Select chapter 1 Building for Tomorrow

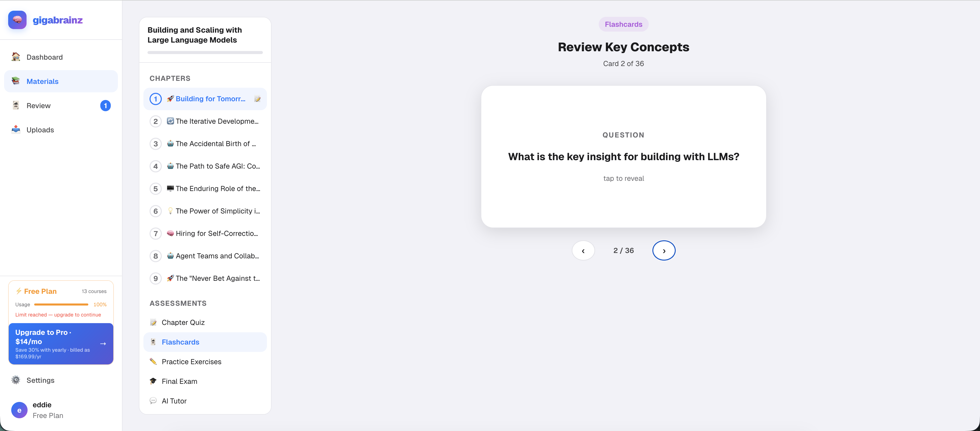[205, 99]
